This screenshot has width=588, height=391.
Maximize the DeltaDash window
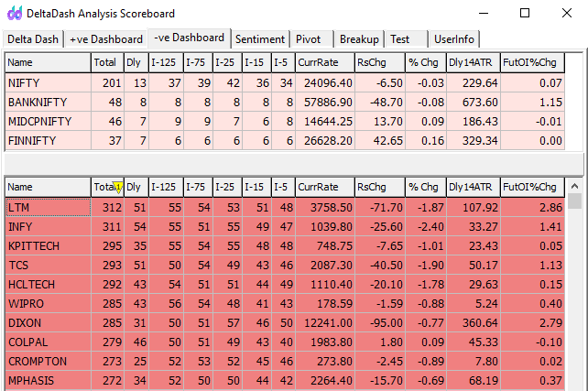coord(525,13)
